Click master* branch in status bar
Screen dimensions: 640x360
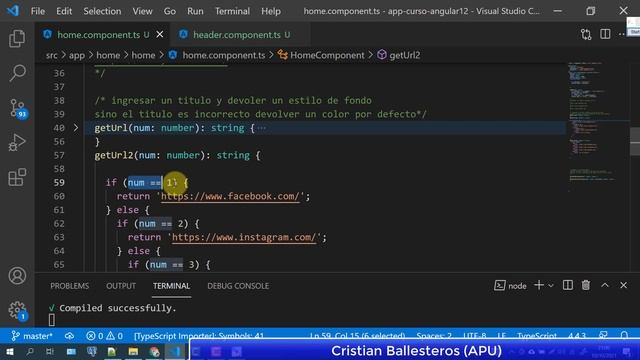coord(32,336)
